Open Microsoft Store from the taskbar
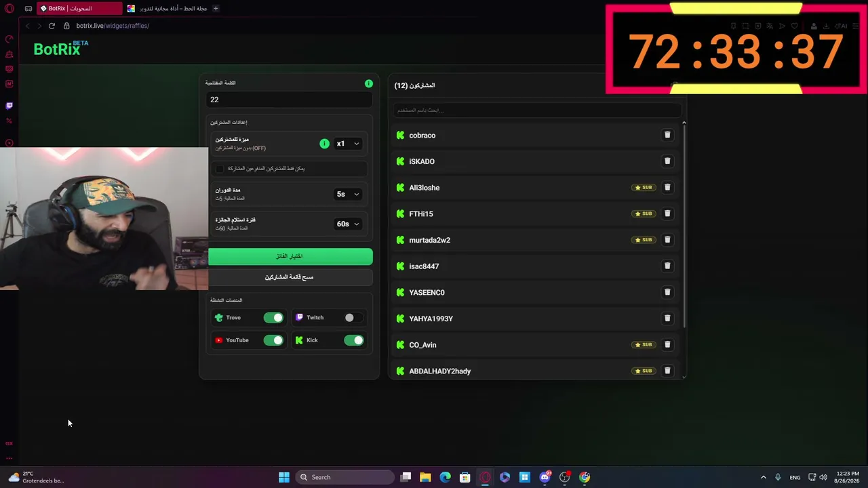 pos(465,477)
